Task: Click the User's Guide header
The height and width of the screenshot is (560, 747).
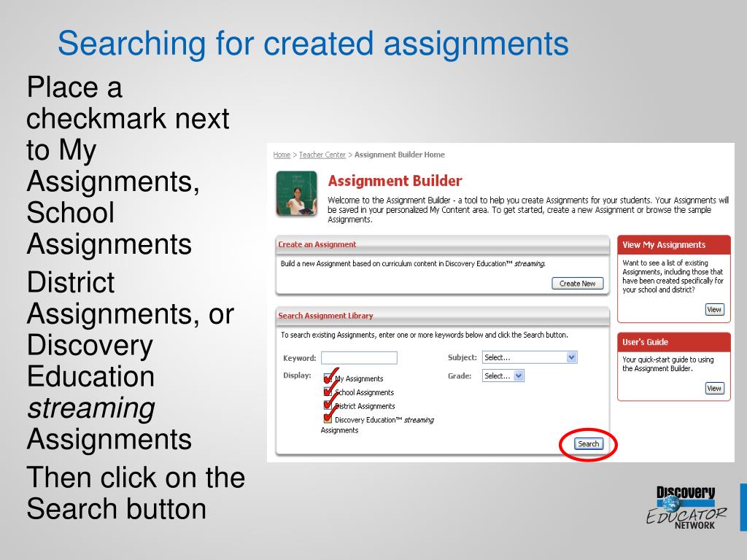Action: pyautogui.click(x=673, y=342)
